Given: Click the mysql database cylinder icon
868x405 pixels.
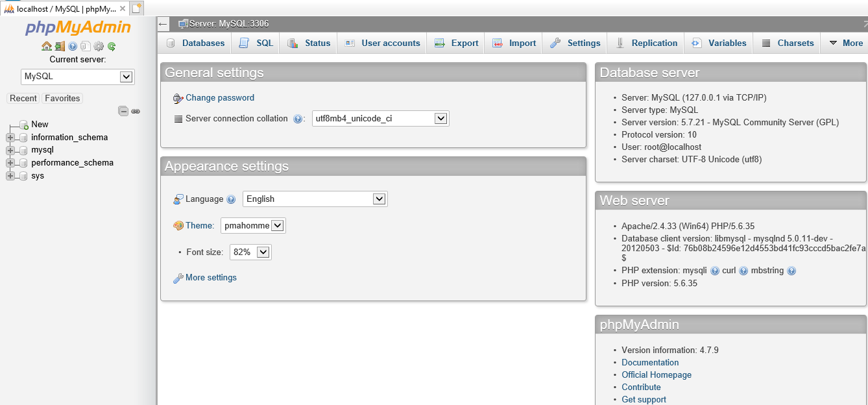Looking at the screenshot, I should coord(24,150).
